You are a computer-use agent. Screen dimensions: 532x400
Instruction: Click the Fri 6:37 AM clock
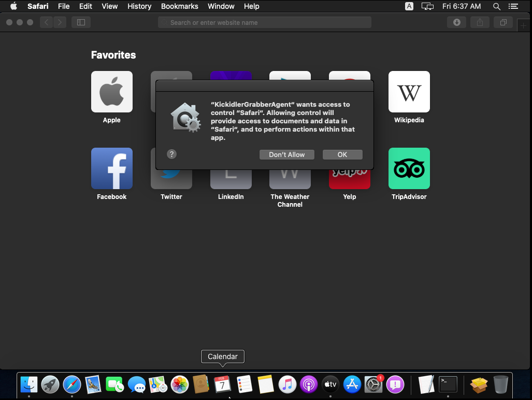click(462, 6)
